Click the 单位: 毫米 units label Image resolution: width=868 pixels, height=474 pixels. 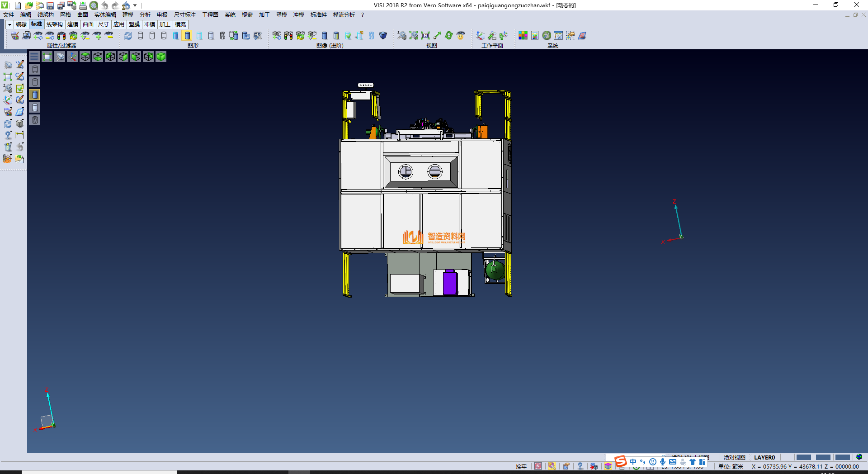tap(731, 466)
